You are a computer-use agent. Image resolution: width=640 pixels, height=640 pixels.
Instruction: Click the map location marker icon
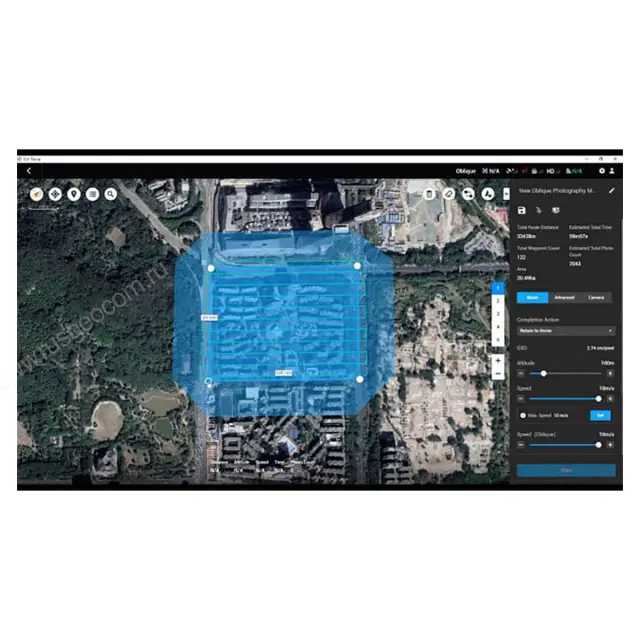(73, 193)
